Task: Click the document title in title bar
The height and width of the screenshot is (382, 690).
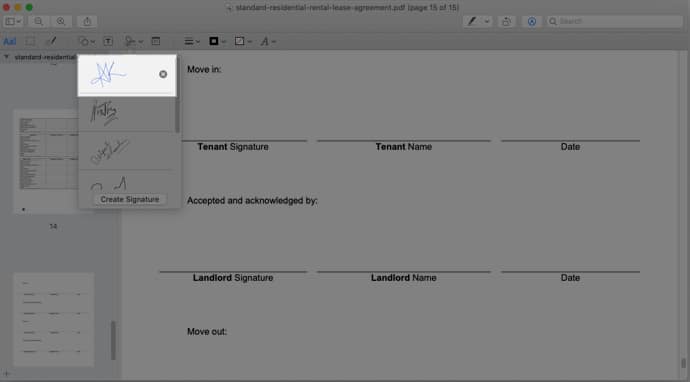Action: pos(347,7)
